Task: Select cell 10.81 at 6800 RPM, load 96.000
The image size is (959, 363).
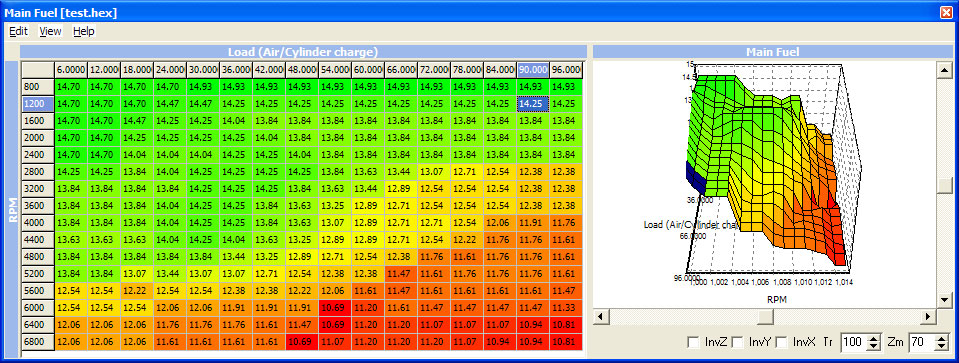Action: click(x=566, y=341)
